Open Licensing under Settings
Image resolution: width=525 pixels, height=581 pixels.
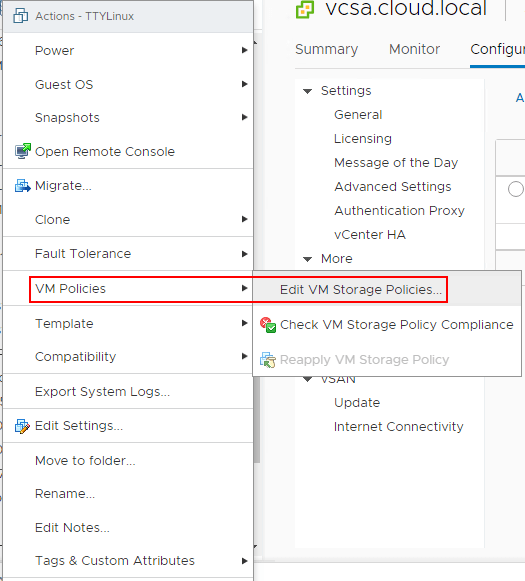pos(363,139)
